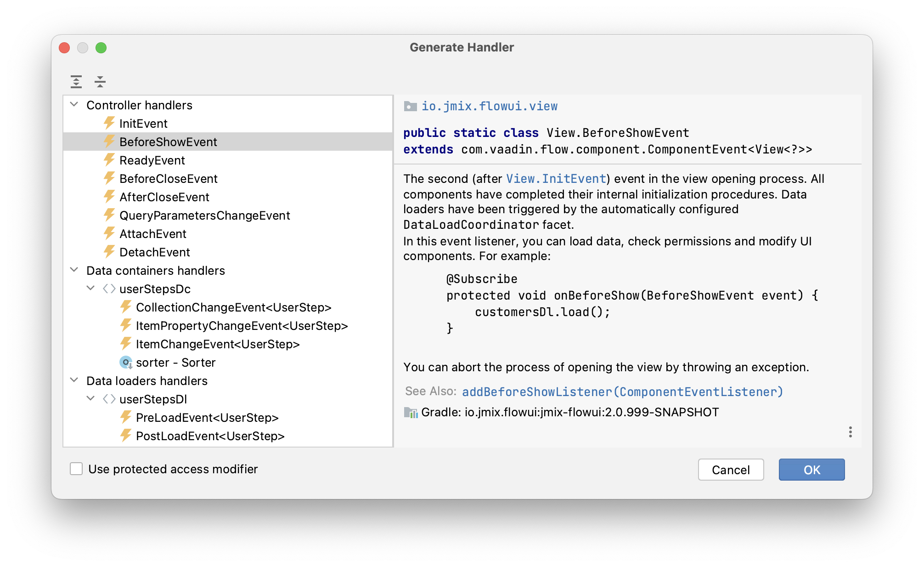Collapse the userStepsDl node
Image resolution: width=924 pixels, height=567 pixels.
tap(90, 399)
